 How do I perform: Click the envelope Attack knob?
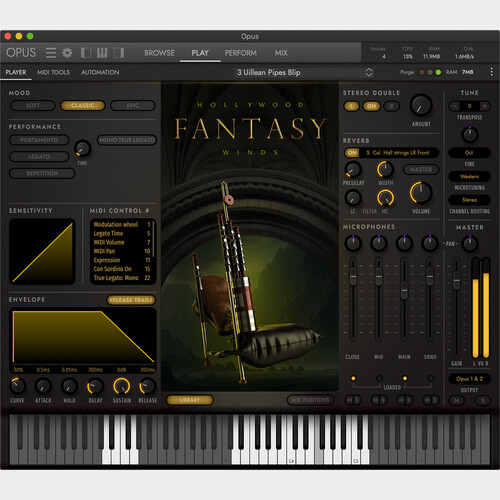pyautogui.click(x=43, y=386)
